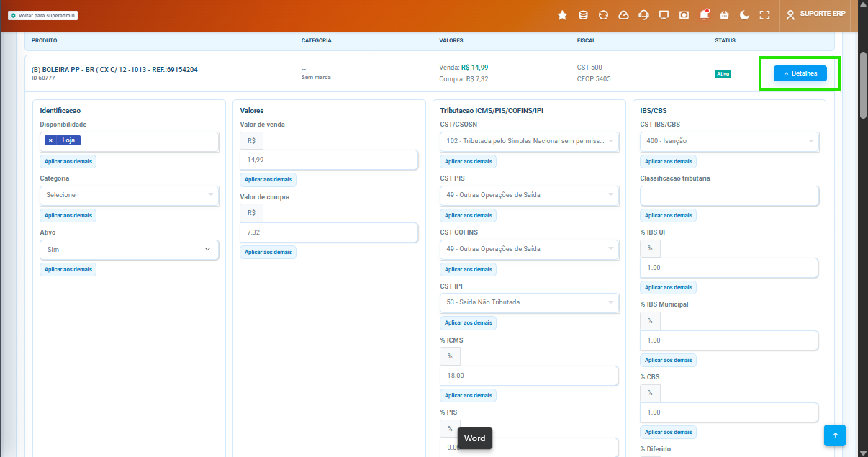
Task: Expand the CST IPI dropdown
Action: (530, 302)
